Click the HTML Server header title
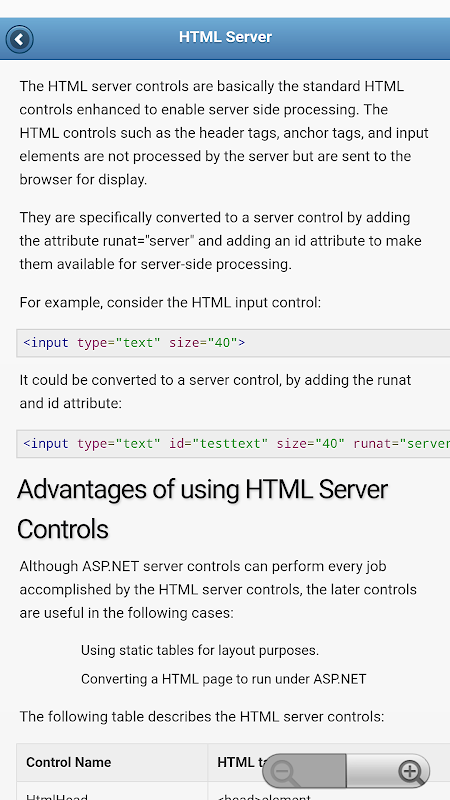The image size is (450, 800). point(225,37)
